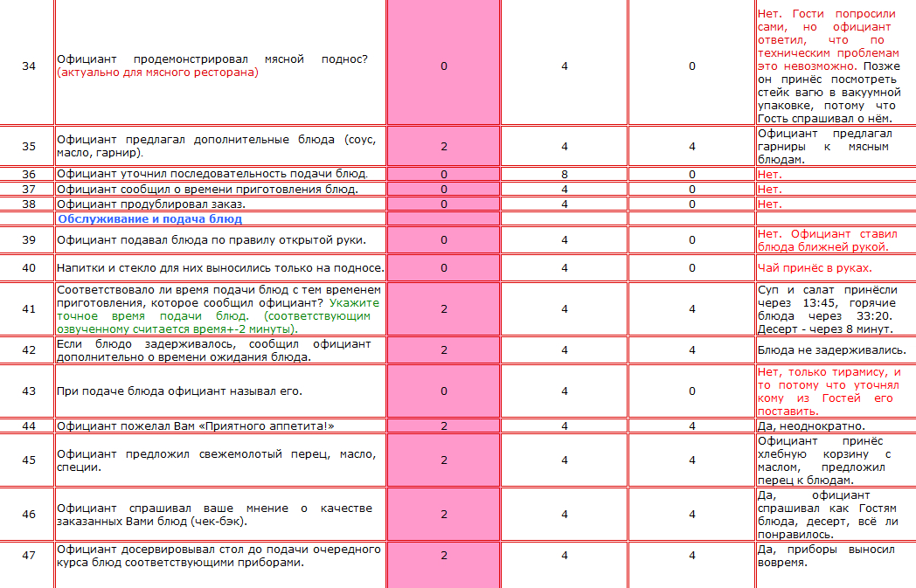Select row number 45 cell
The image size is (916, 588).
click(29, 460)
